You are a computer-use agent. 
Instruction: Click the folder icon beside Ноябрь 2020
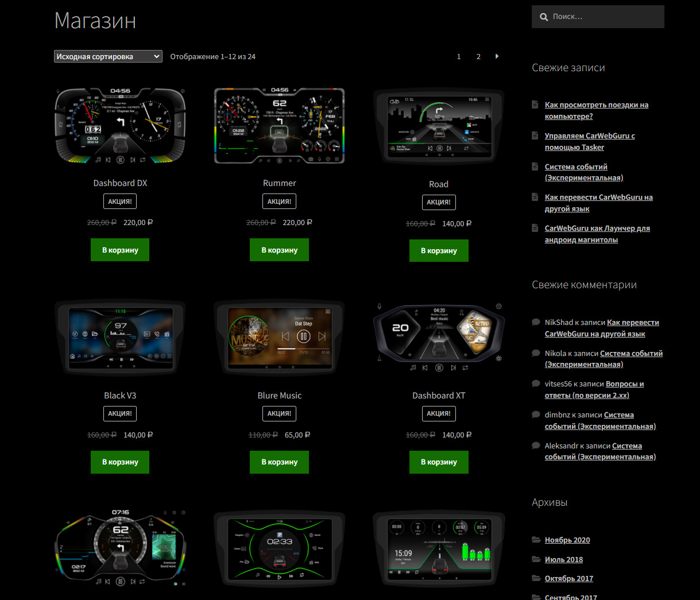[536, 540]
